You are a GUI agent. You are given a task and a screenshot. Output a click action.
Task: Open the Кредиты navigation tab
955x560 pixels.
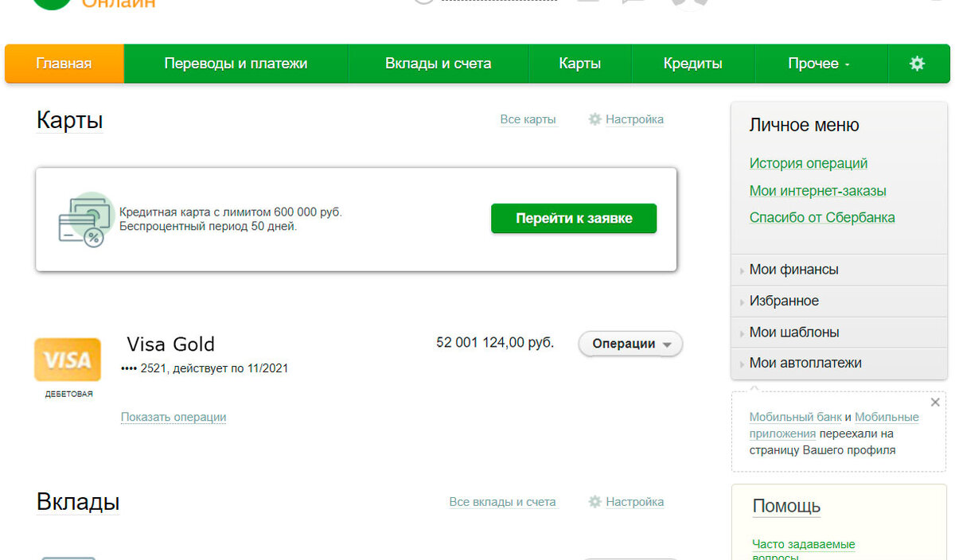pyautogui.click(x=693, y=64)
